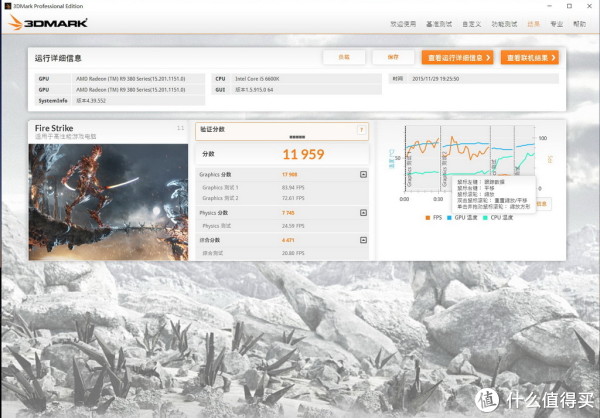Go to the 功能测试 tab
This screenshot has height=418, width=600.
point(504,24)
